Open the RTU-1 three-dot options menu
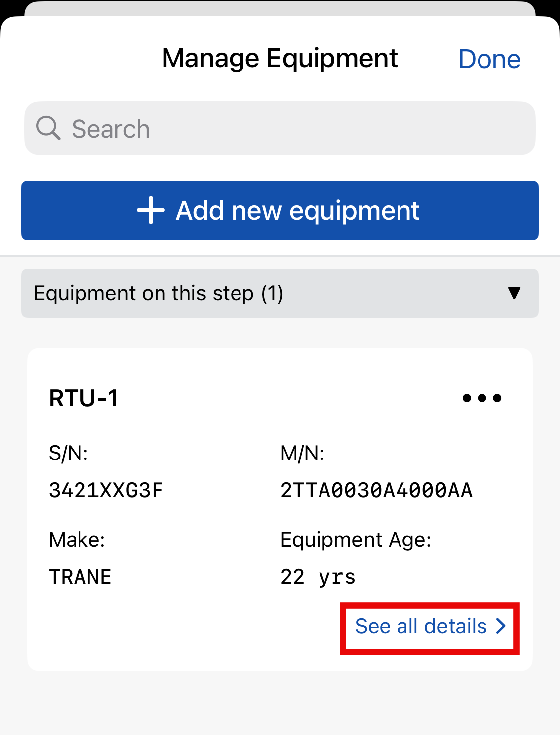Image resolution: width=560 pixels, height=735 pixels. [481, 398]
